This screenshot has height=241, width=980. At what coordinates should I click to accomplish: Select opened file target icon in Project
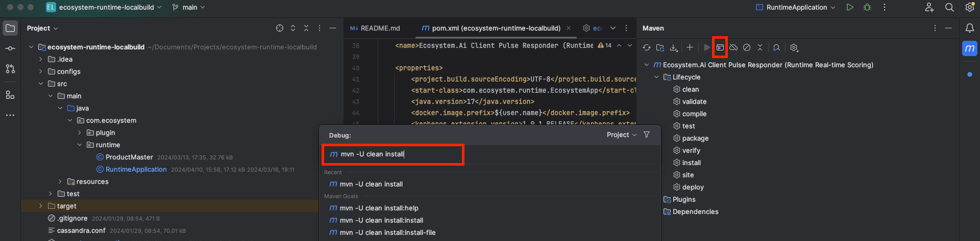[x=280, y=28]
